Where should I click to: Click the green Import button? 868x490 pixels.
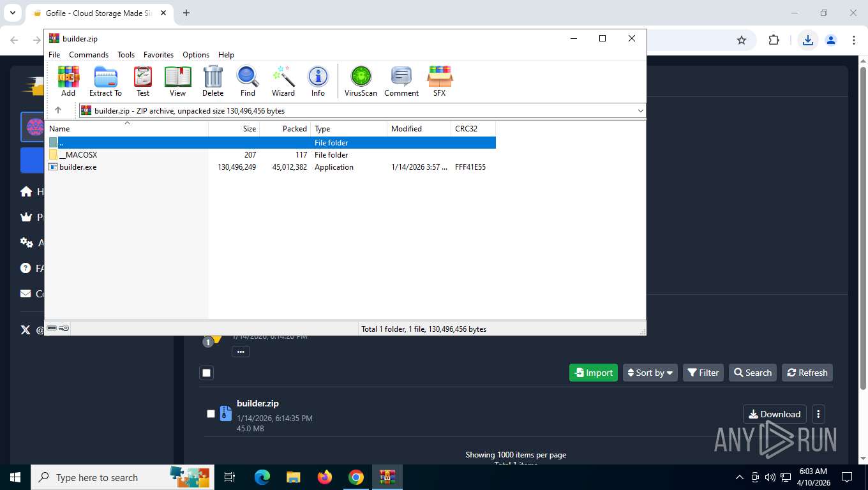594,373
